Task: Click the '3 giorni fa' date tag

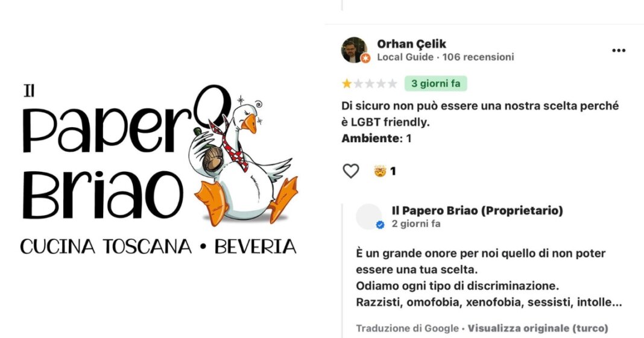Action: tap(436, 84)
